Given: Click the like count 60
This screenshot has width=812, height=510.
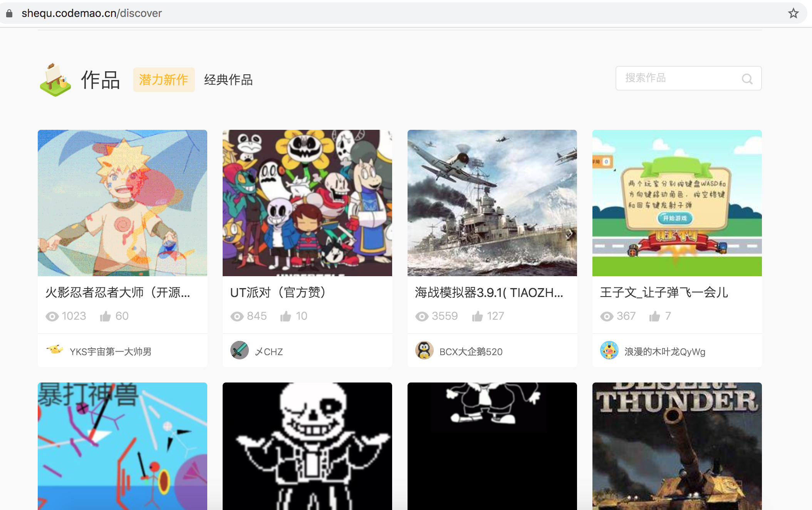Looking at the screenshot, I should [122, 316].
